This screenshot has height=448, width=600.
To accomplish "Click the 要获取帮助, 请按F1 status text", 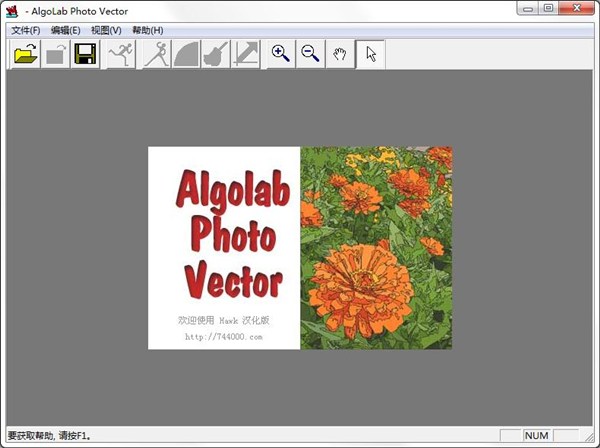I will click(50, 436).
